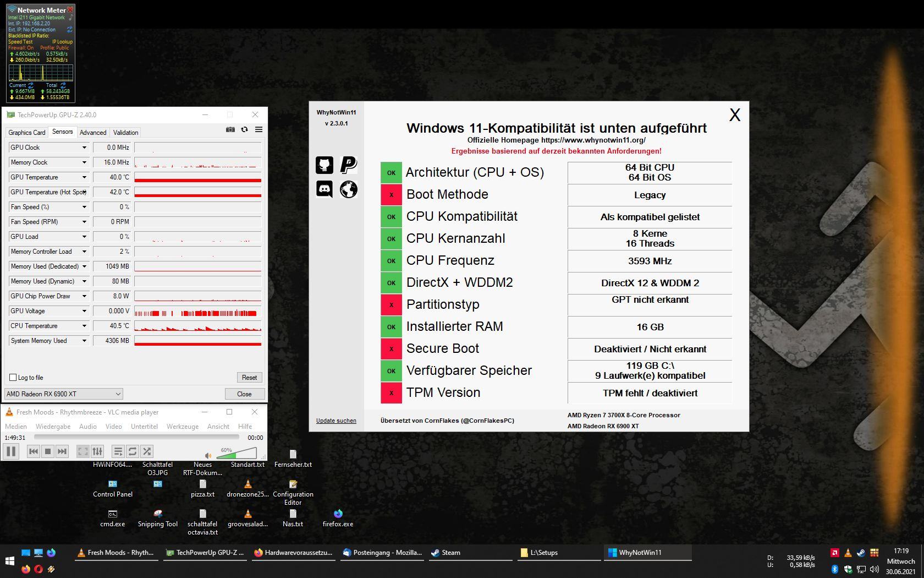
Task: Expand the System Memory Used dropdown
Action: 84,341
